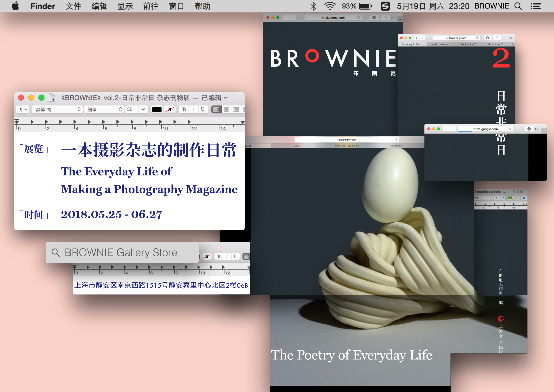
Task: Click the right margin marker on the vol.2 ruler
Action: (x=243, y=122)
